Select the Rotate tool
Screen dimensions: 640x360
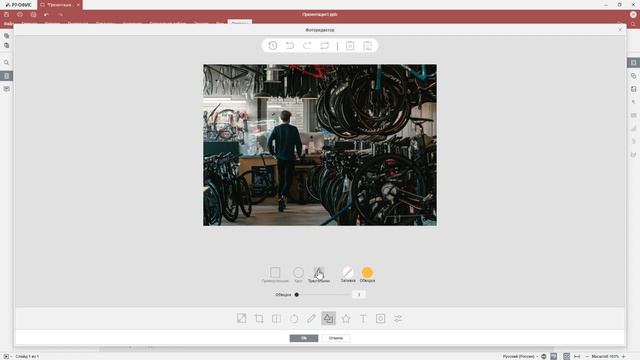(x=294, y=318)
